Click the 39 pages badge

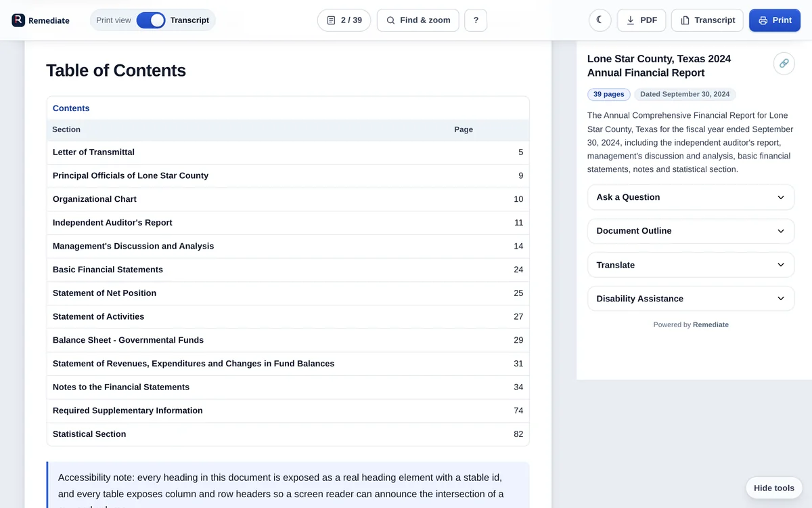tap(609, 95)
